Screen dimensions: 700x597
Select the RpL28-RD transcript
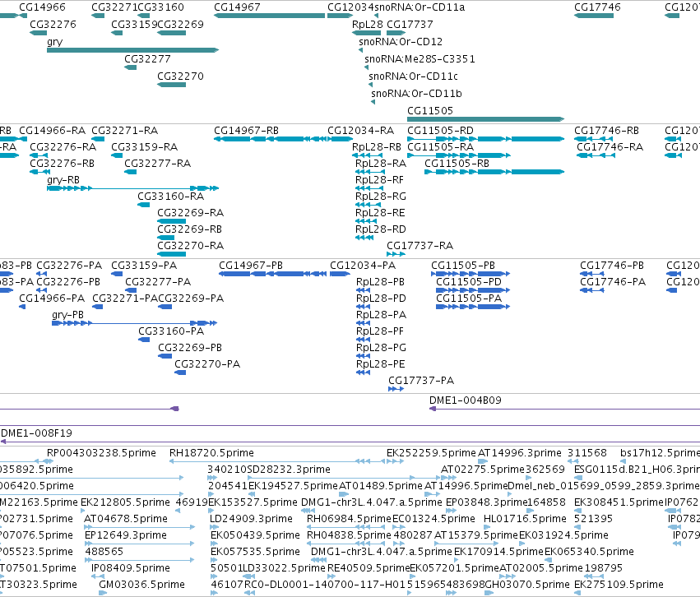click(364, 238)
